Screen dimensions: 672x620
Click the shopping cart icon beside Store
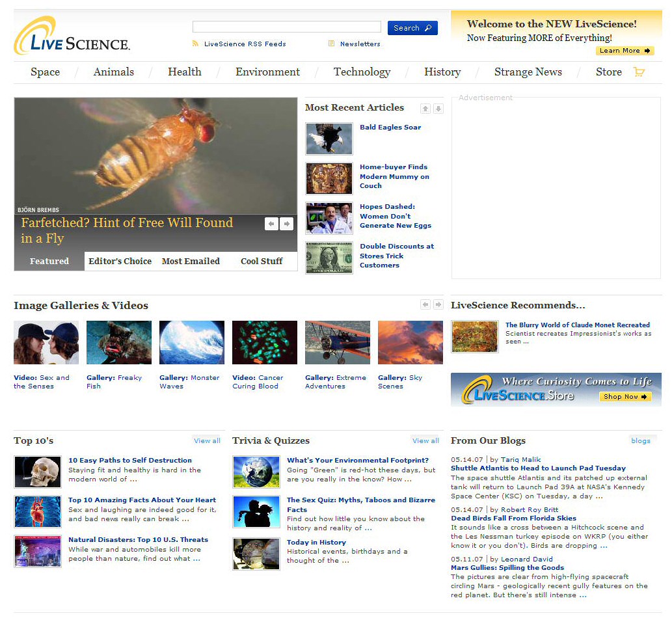(x=639, y=72)
